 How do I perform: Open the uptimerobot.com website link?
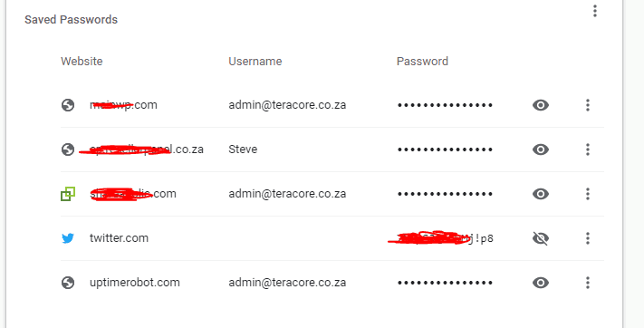(135, 283)
